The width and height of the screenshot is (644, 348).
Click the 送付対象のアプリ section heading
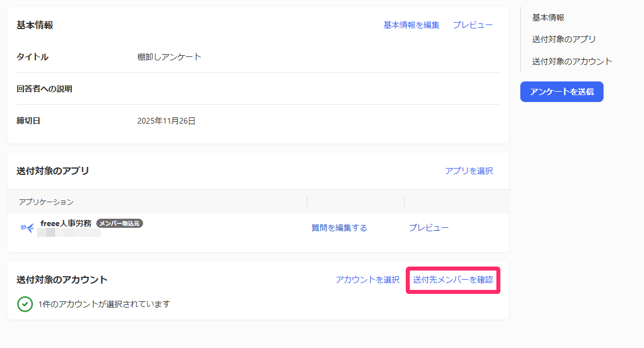coord(52,171)
